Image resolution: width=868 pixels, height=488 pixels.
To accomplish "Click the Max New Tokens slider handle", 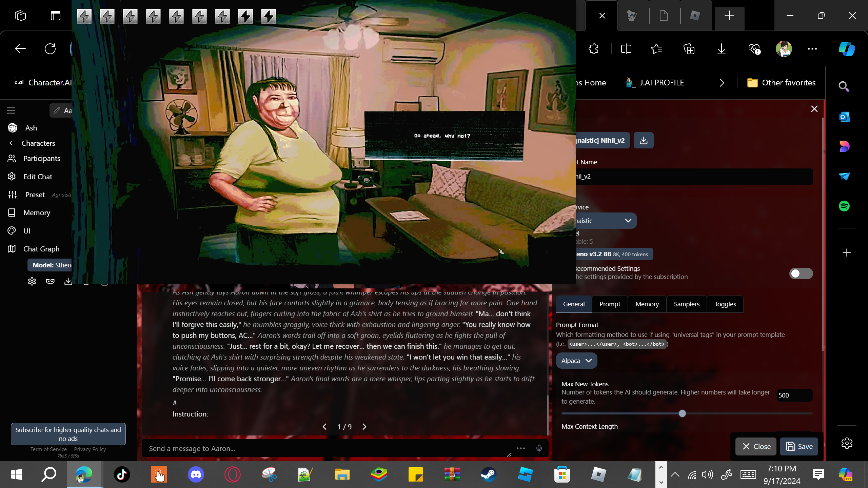I will click(682, 413).
